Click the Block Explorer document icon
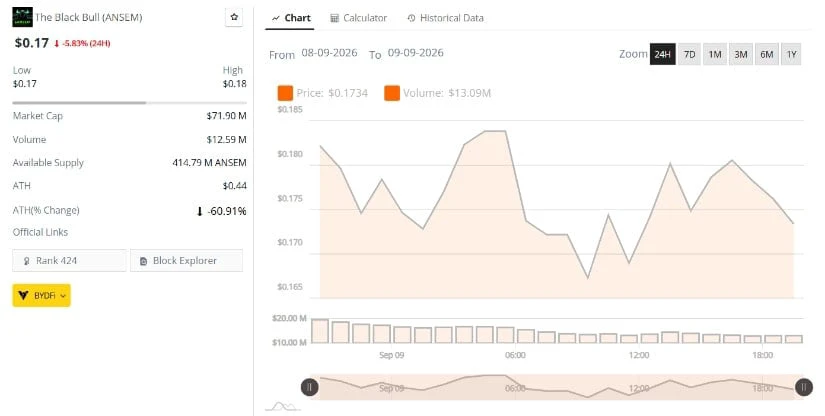825x416 pixels. pyautogui.click(x=143, y=261)
